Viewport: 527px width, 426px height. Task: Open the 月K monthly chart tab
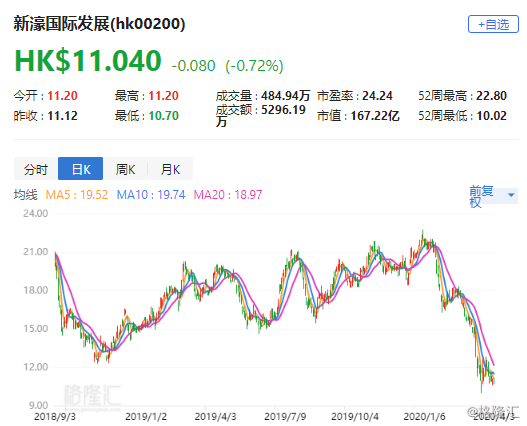pyautogui.click(x=170, y=169)
